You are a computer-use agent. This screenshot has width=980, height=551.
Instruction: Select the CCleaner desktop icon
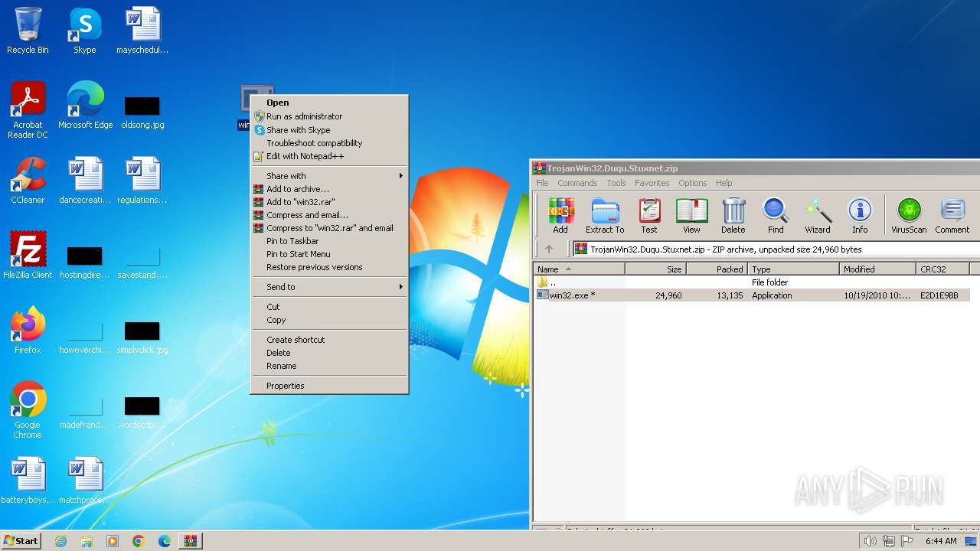pyautogui.click(x=28, y=181)
